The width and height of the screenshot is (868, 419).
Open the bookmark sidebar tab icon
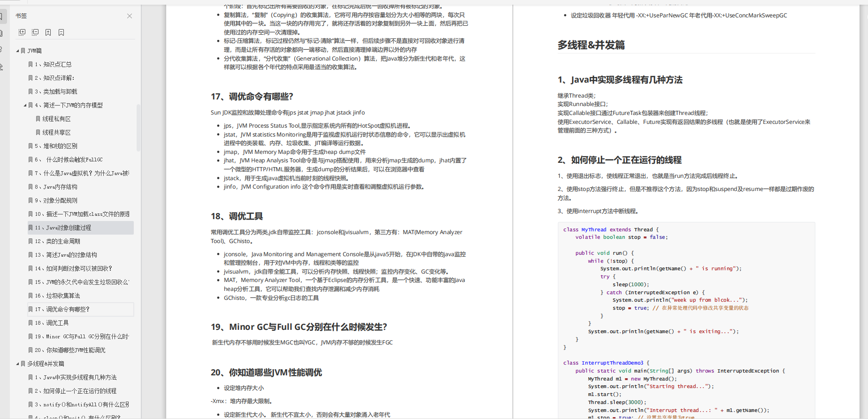[1, 17]
